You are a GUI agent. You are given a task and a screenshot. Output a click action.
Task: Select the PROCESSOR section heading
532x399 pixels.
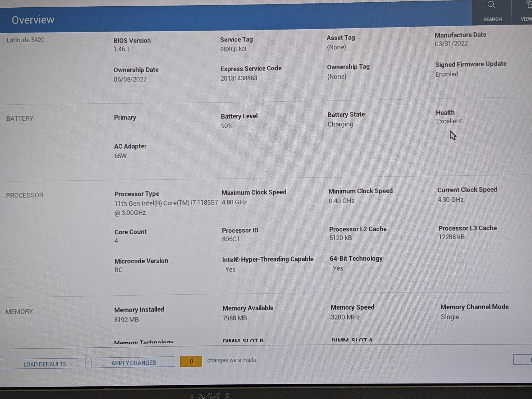(x=25, y=195)
